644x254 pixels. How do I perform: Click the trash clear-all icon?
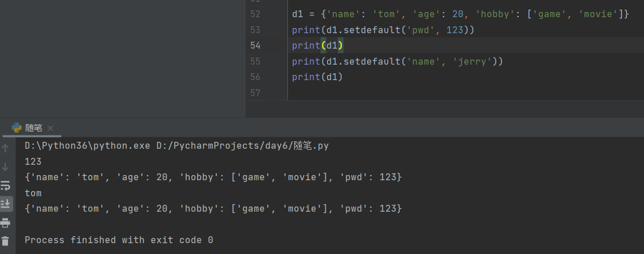click(6, 241)
